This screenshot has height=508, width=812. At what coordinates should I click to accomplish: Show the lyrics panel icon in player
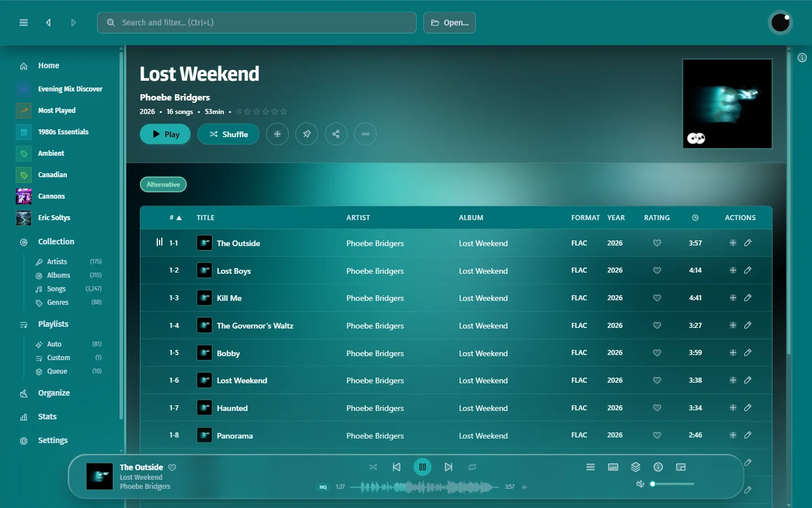pos(613,467)
